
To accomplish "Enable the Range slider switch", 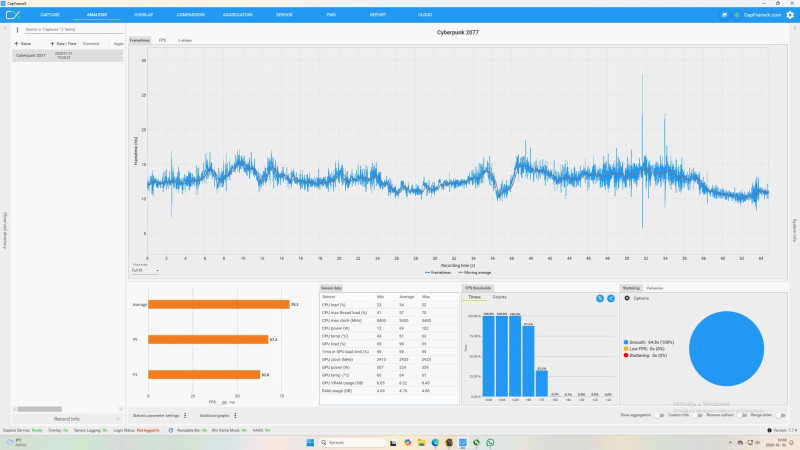I will coord(780,415).
